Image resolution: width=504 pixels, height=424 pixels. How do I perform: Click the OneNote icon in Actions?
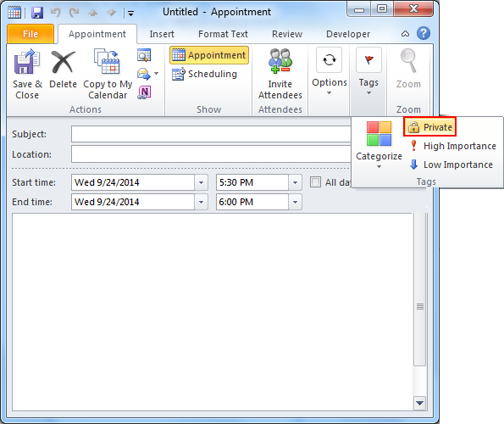point(144,92)
